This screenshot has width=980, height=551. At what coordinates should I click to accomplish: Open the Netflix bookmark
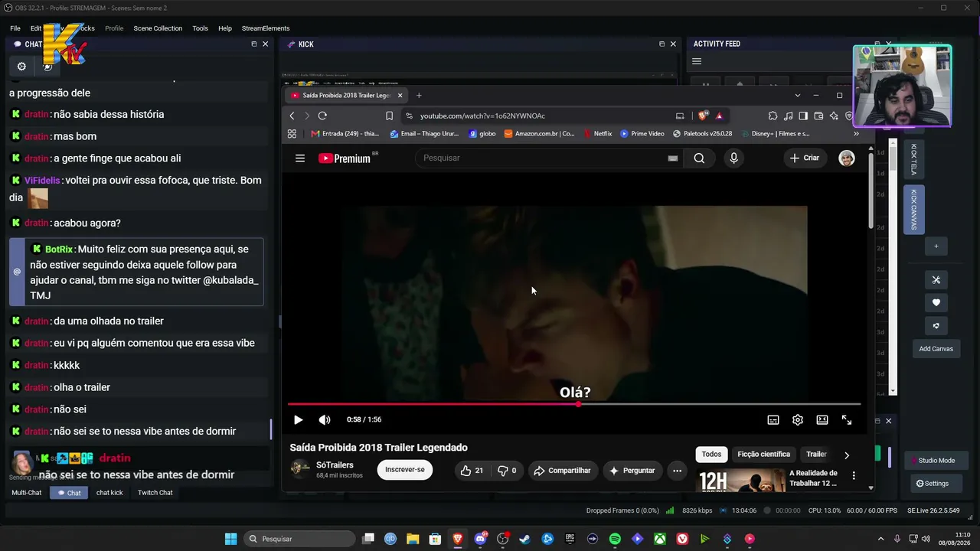[597, 133]
